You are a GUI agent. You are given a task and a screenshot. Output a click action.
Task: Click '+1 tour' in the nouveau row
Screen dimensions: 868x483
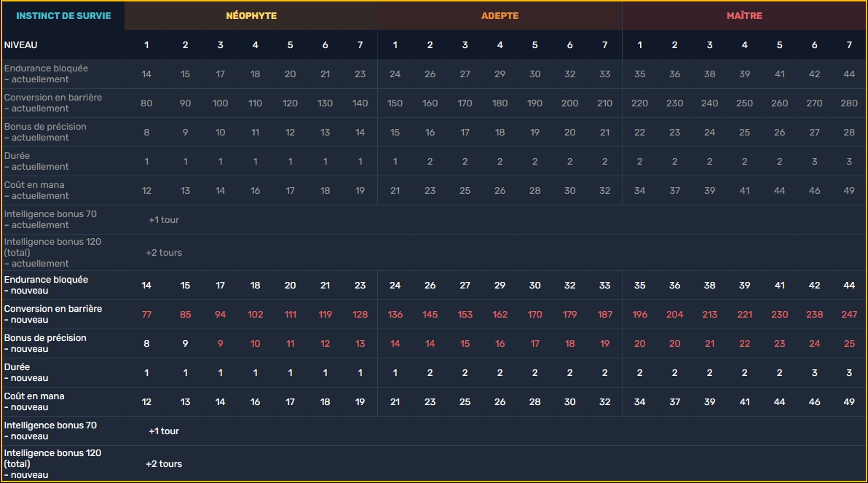click(x=164, y=431)
